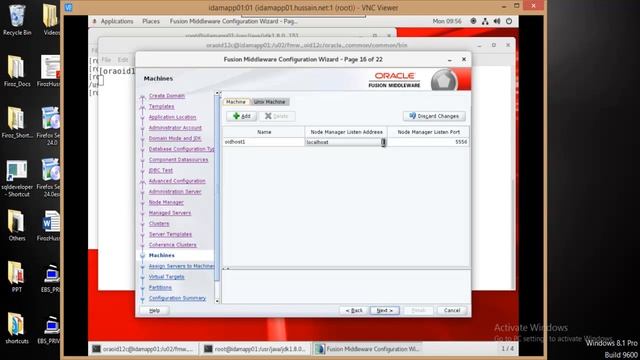Screen dimensions: 640x360
Task: Go to the Partitions step
Action: (160, 287)
